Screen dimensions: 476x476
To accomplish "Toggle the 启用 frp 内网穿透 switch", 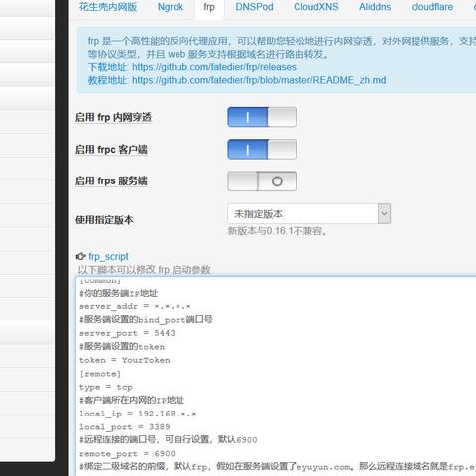I will click(262, 117).
